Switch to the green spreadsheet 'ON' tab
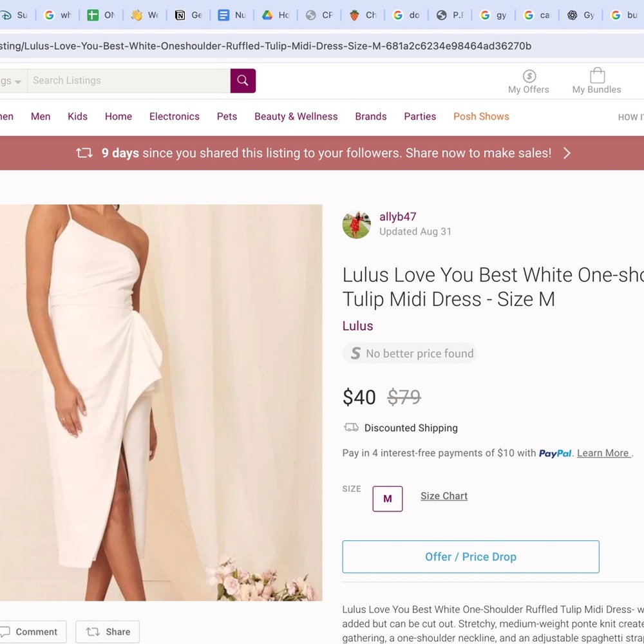 pos(102,15)
